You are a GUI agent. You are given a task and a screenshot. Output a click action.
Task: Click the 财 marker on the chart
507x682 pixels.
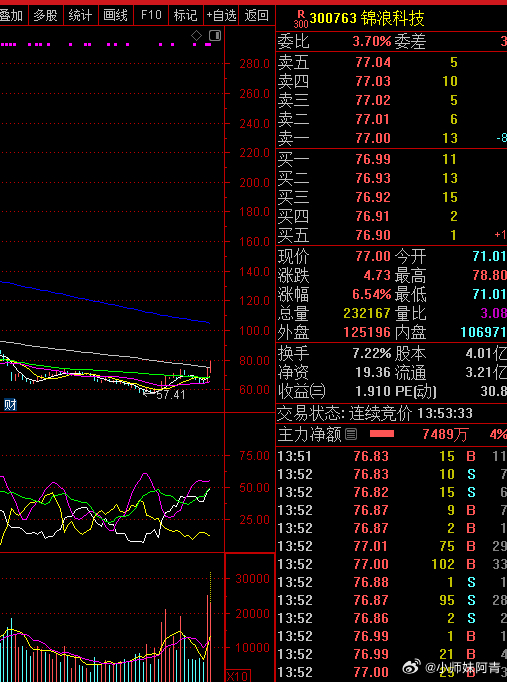[10, 405]
